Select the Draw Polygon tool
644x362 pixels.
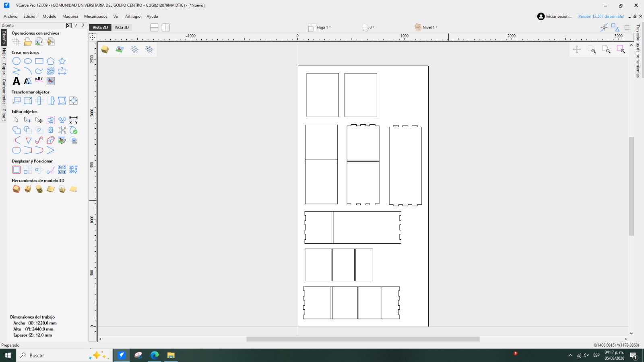50,61
